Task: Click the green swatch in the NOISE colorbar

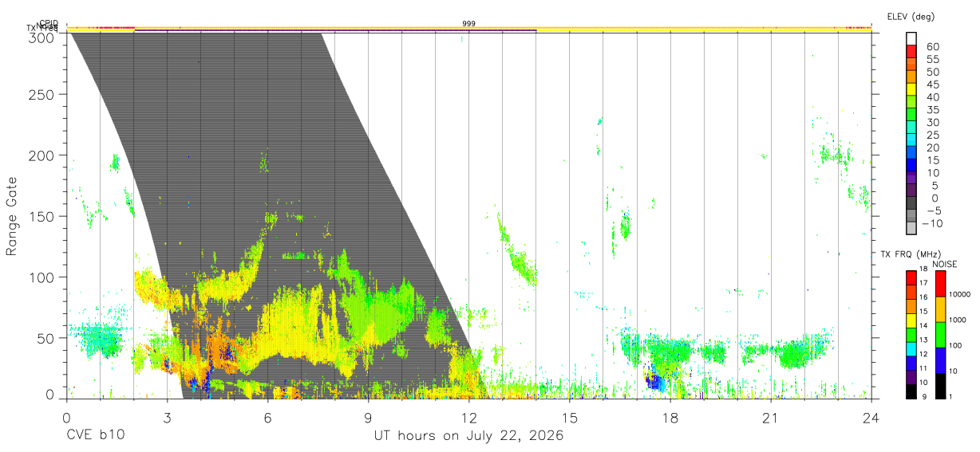Action: [x=940, y=335]
